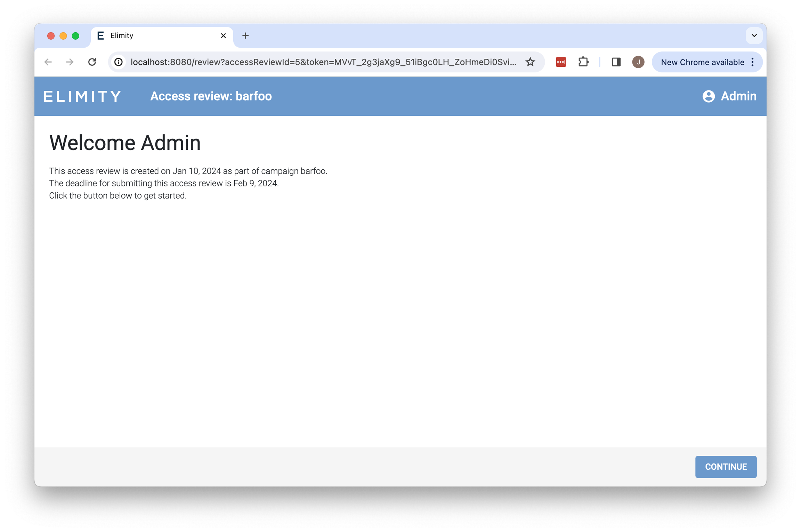Close the Elimity tab
The width and height of the screenshot is (801, 532).
coord(223,35)
